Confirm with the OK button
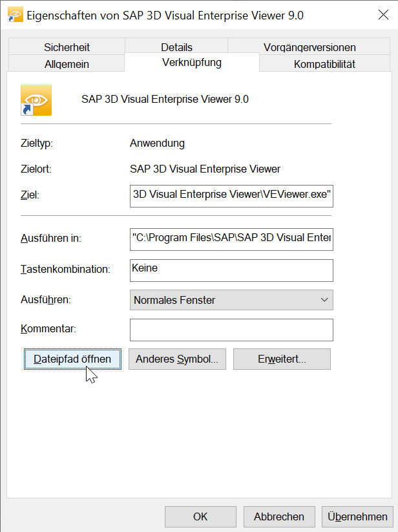398x532 pixels. (x=200, y=516)
